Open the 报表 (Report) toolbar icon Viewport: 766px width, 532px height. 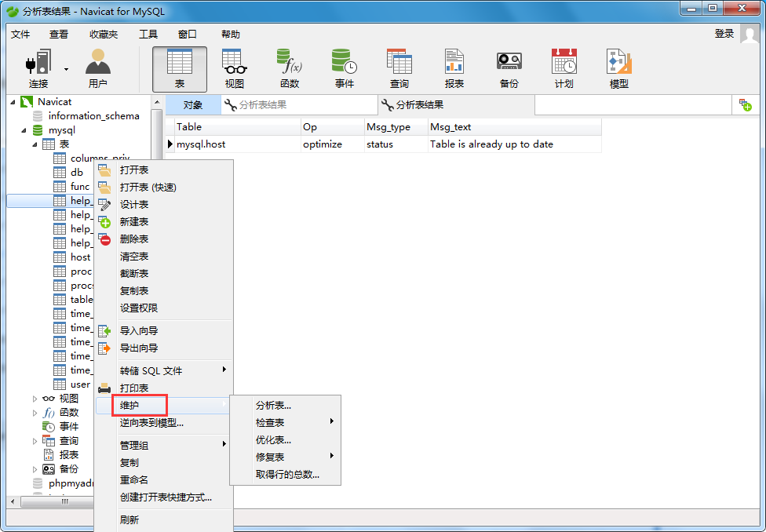coord(454,68)
